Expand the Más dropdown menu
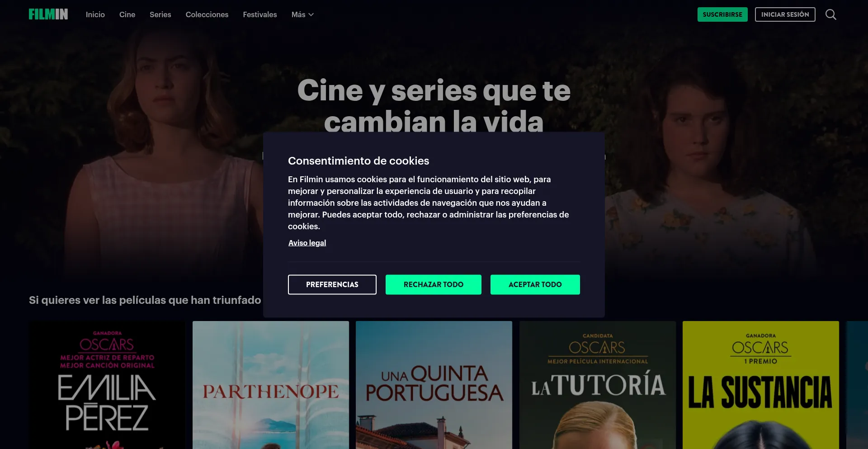This screenshot has width=868, height=449. click(x=302, y=14)
